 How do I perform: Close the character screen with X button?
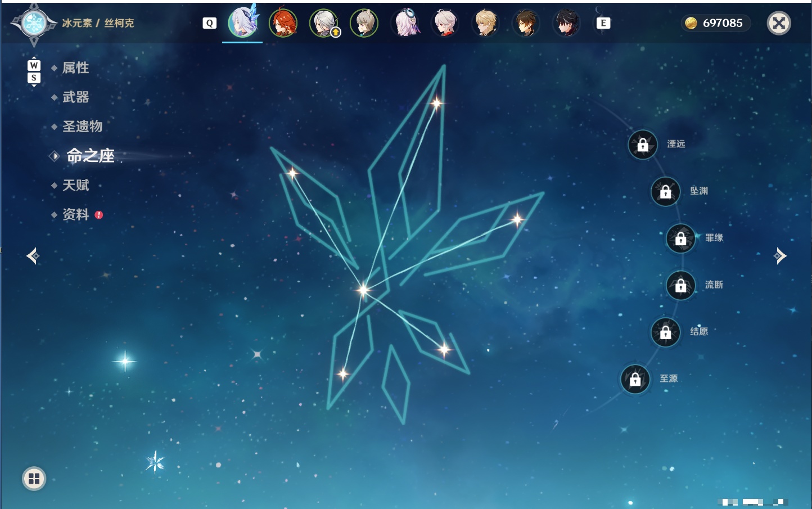tap(779, 23)
